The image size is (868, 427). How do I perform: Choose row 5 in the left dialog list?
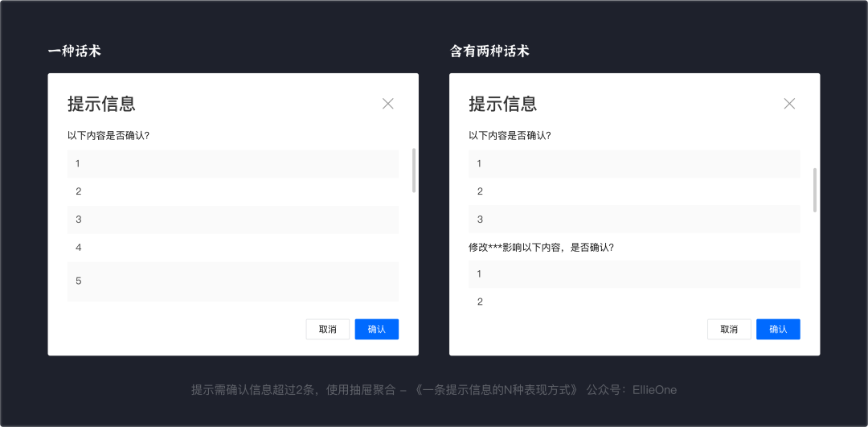(232, 281)
